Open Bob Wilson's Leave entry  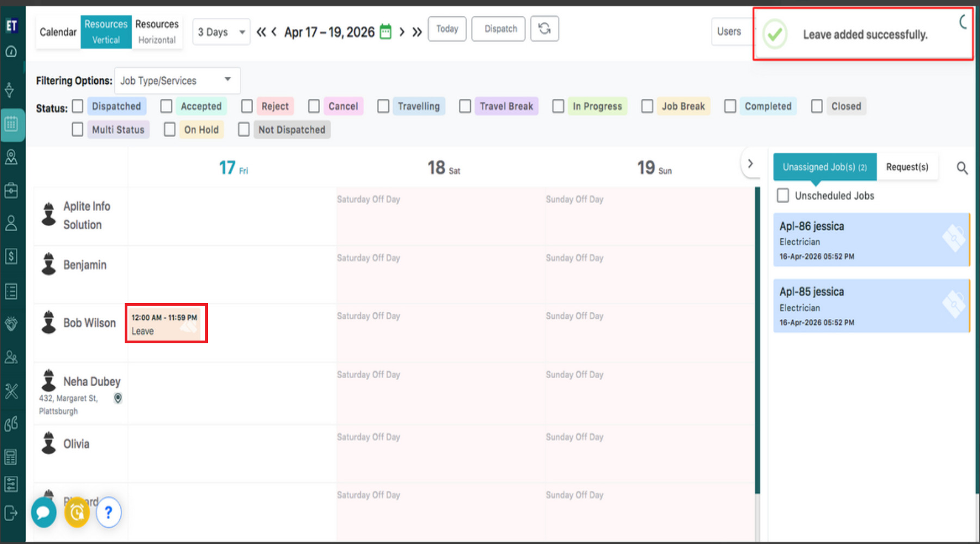(x=165, y=324)
